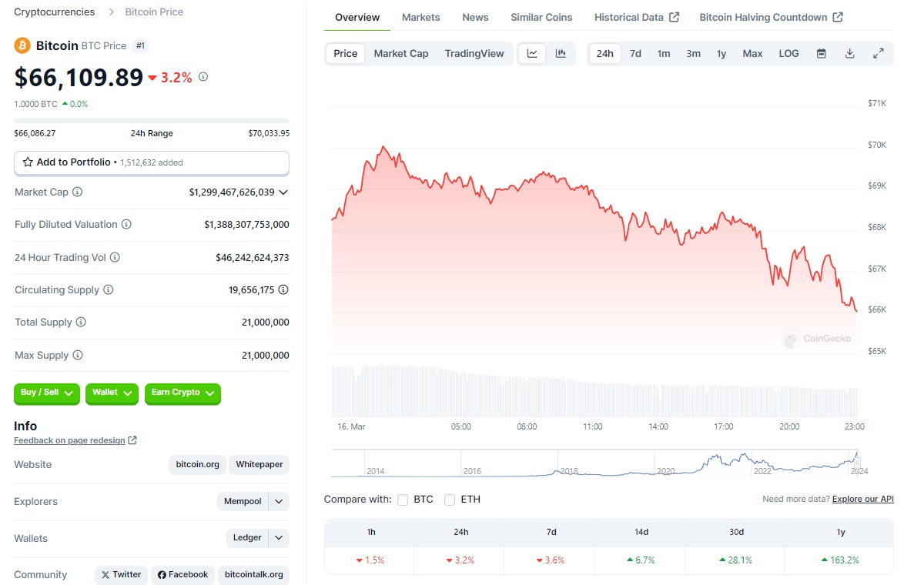The width and height of the screenshot is (924, 585).
Task: Click the 1y change value 163.2%
Action: click(x=839, y=560)
